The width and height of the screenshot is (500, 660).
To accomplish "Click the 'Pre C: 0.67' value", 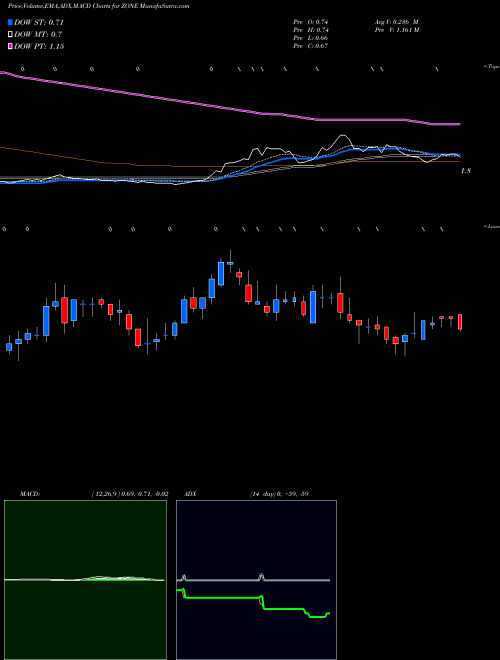I will pyautogui.click(x=311, y=46).
